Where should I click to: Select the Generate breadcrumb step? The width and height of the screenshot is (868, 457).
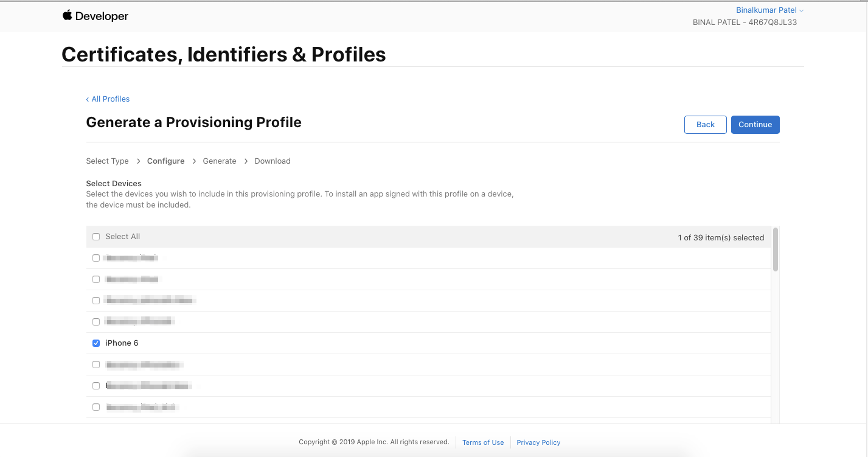click(220, 161)
